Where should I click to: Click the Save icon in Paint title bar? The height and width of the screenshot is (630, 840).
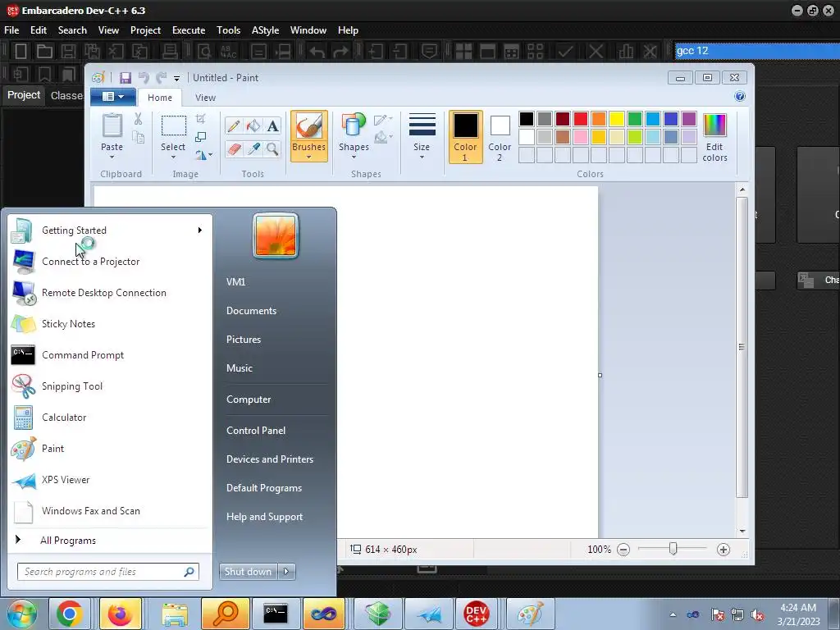coord(126,78)
